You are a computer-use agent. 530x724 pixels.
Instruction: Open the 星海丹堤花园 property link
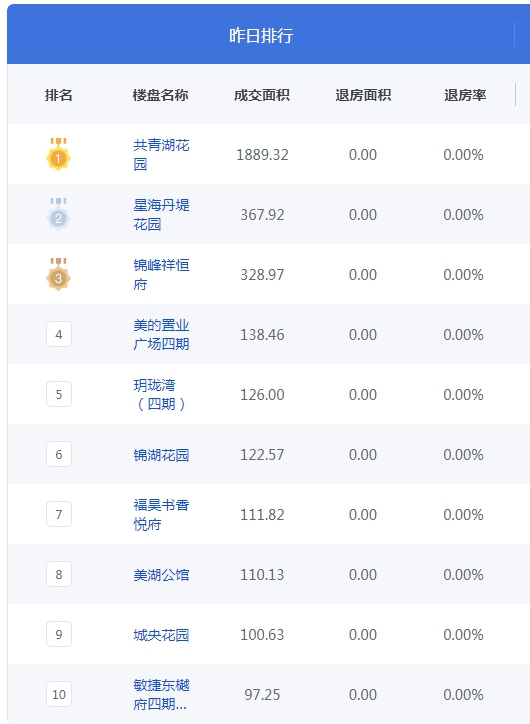(x=161, y=215)
